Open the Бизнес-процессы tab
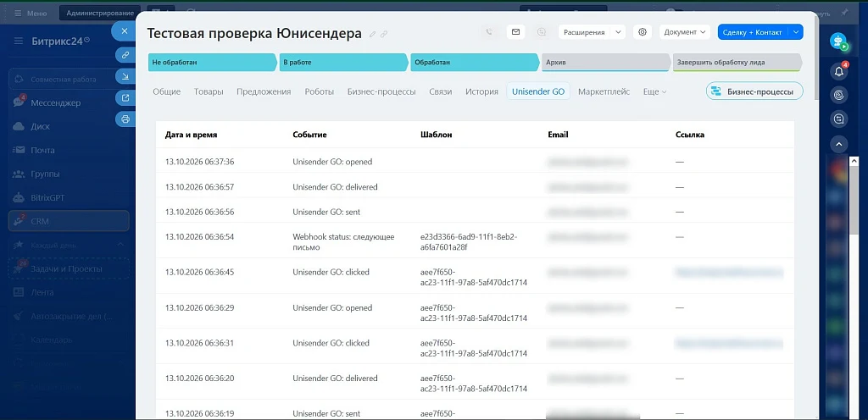This screenshot has width=868, height=420. tap(381, 91)
